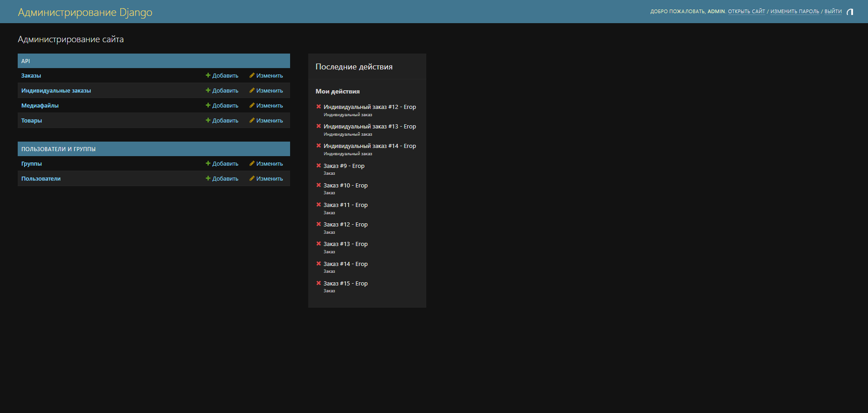Select 'Индивидуальный заказ #14 - Егор' text
868x413 pixels.
pyautogui.click(x=370, y=146)
